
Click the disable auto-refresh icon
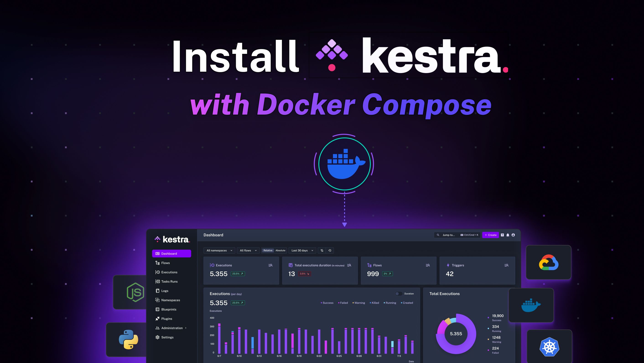coord(322,250)
